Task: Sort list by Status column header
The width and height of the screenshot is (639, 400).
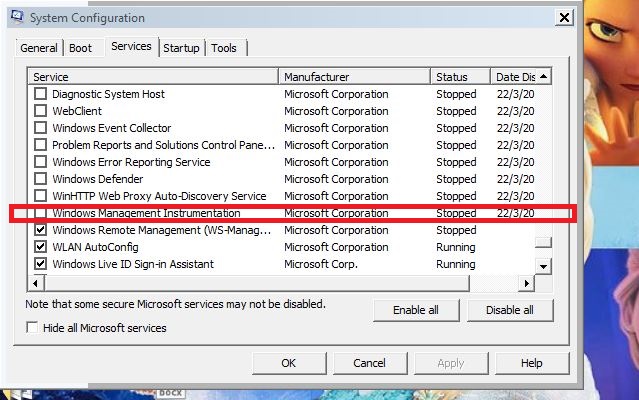Action: tap(460, 77)
